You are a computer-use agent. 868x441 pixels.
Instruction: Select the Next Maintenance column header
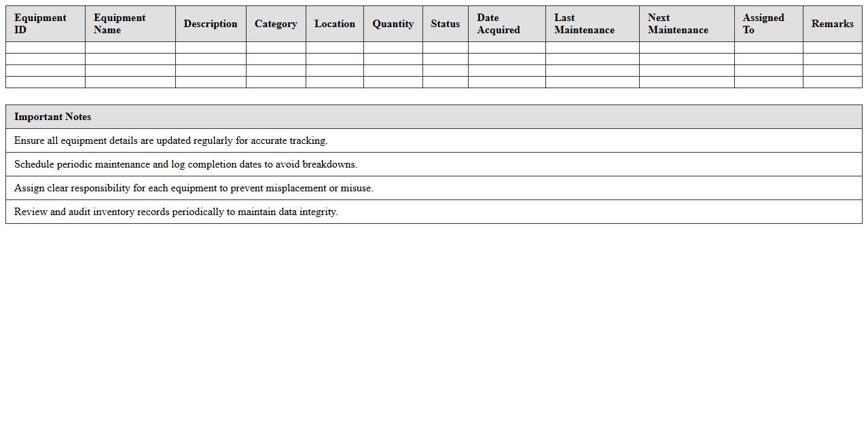(x=678, y=24)
